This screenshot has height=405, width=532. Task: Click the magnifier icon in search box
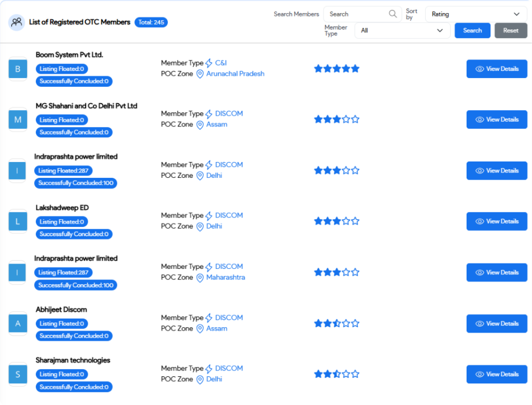coord(393,14)
